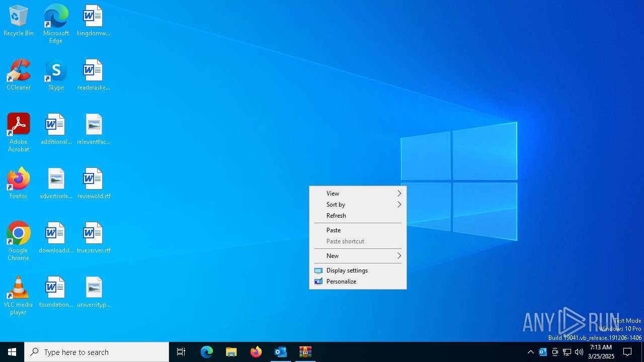The width and height of the screenshot is (644, 362).
Task: Switch to Outlook in the taskbar
Action: (281, 352)
